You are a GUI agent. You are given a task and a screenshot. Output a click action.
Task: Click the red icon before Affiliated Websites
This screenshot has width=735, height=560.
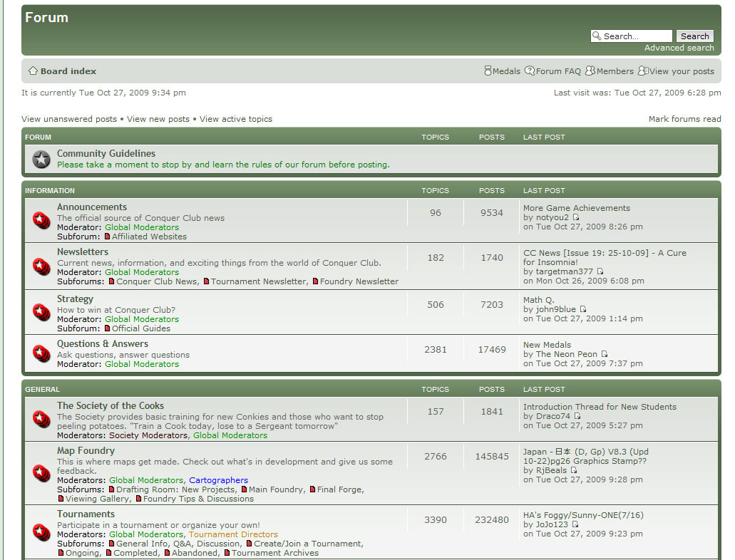[x=108, y=237]
